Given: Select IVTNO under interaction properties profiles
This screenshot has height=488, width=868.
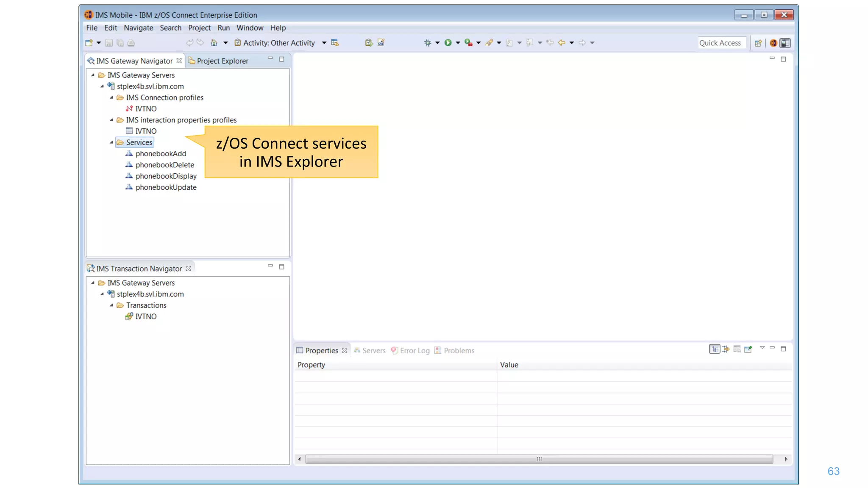Looking at the screenshot, I should [141, 131].
